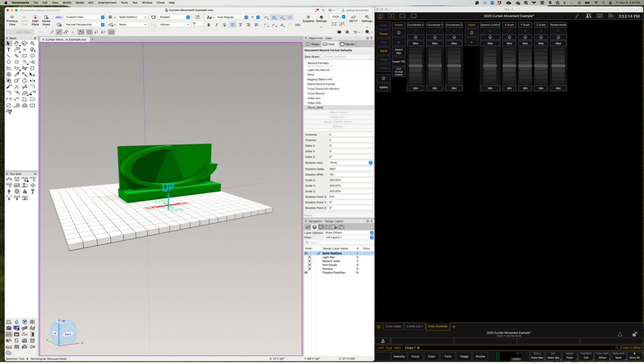Toggle visibility of Solid Addition layer

[306, 253]
